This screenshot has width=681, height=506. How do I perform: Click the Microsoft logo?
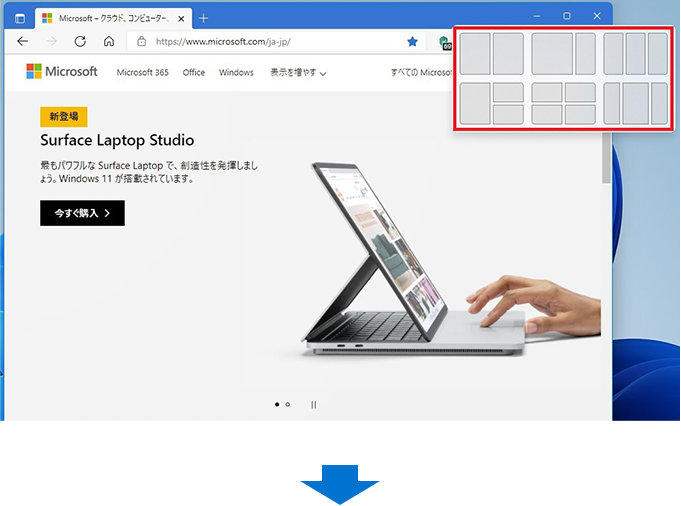pyautogui.click(x=62, y=71)
